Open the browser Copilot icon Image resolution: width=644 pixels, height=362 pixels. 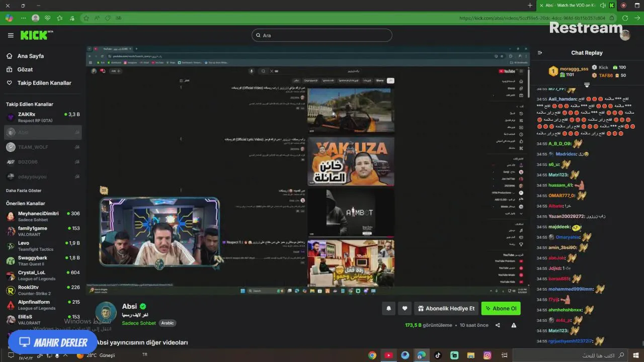tap(9, 18)
